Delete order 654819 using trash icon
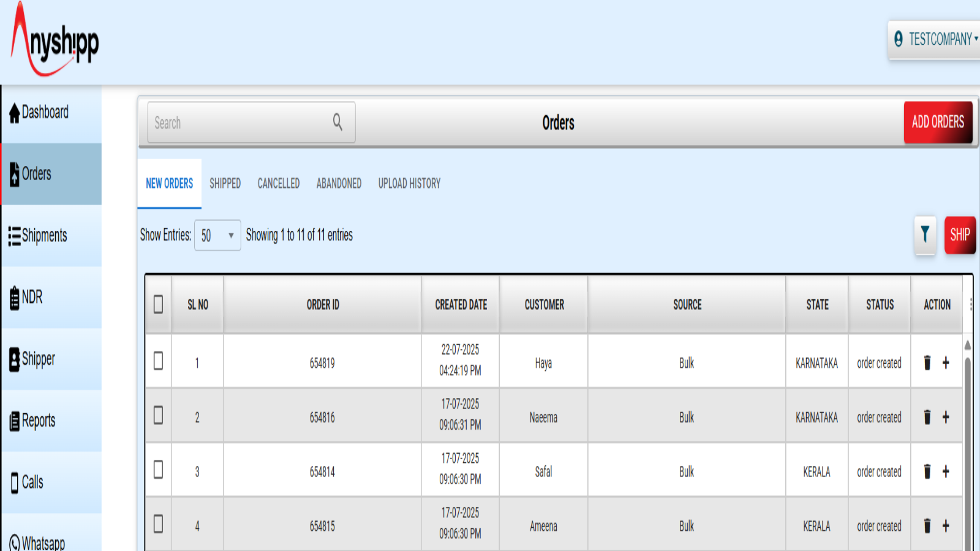This screenshot has height=551, width=980. coord(927,362)
